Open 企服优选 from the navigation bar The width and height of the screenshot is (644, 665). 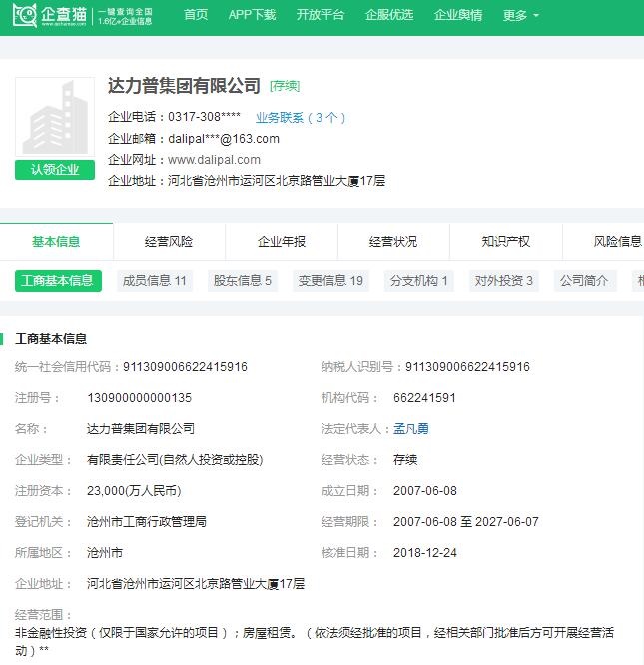point(389,15)
